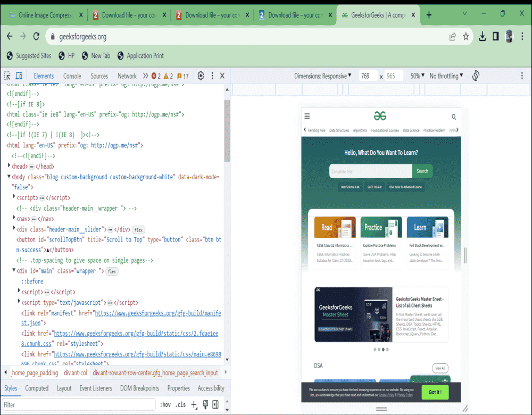Image resolution: width=532 pixels, height=415 pixels.
Task: Open DevTools settings gear
Action: click(201, 76)
